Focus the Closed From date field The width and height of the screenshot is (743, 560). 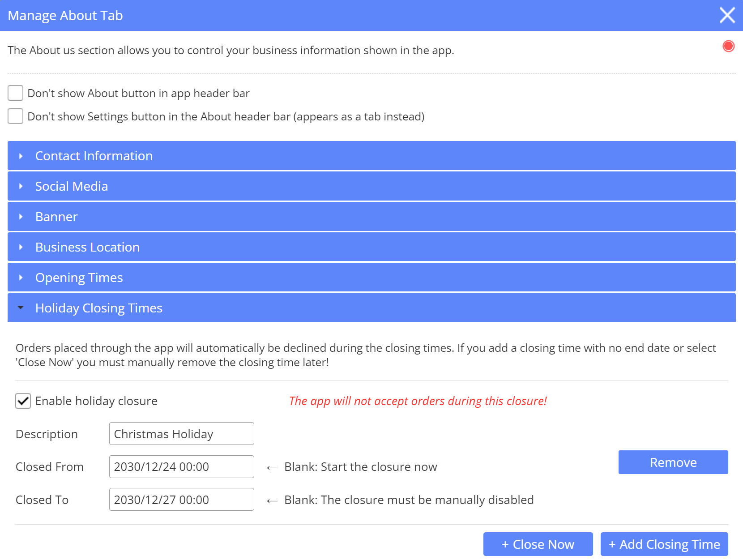[x=181, y=467]
